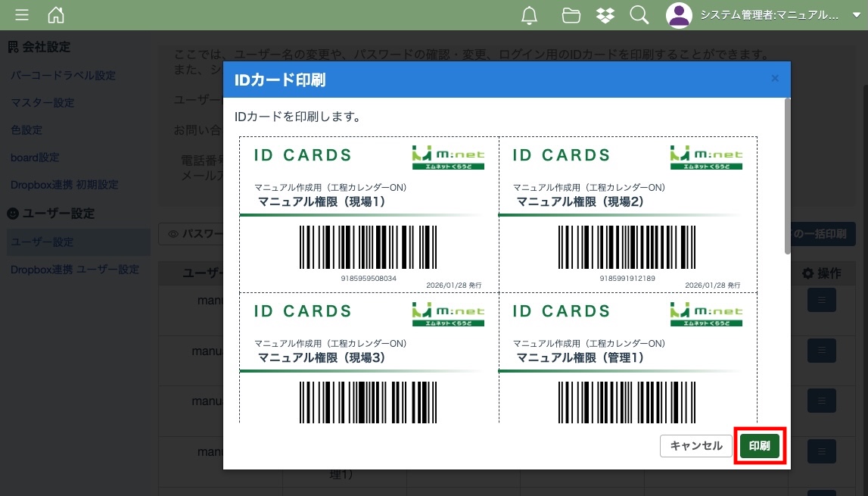Click the dialog's vertical scrollbar
Screen dimensions: 868x496
tap(787, 174)
